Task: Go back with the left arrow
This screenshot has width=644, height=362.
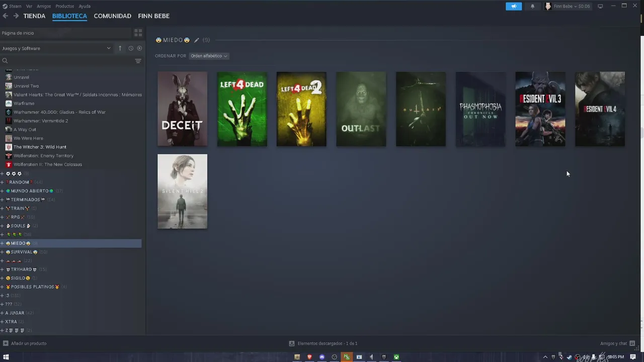Action: pos(5,16)
